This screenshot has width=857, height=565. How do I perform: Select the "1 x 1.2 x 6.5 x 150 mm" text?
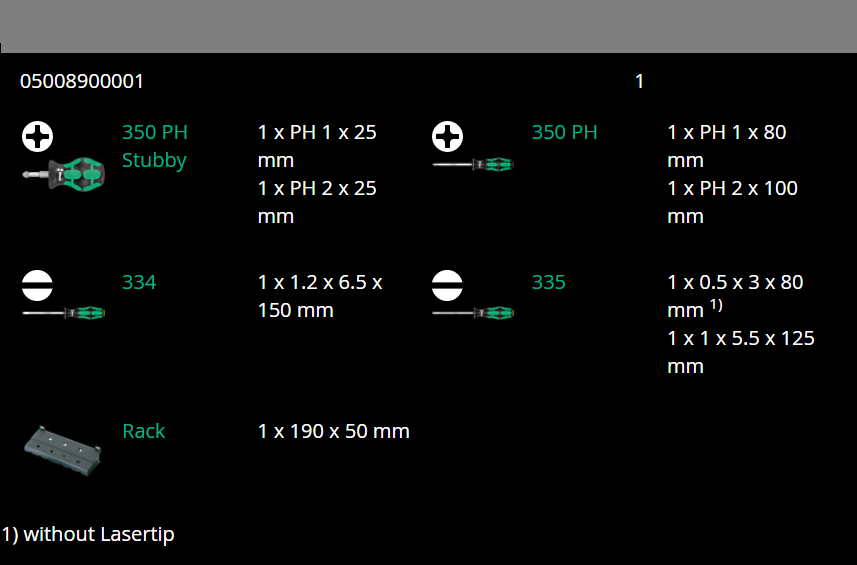point(320,296)
